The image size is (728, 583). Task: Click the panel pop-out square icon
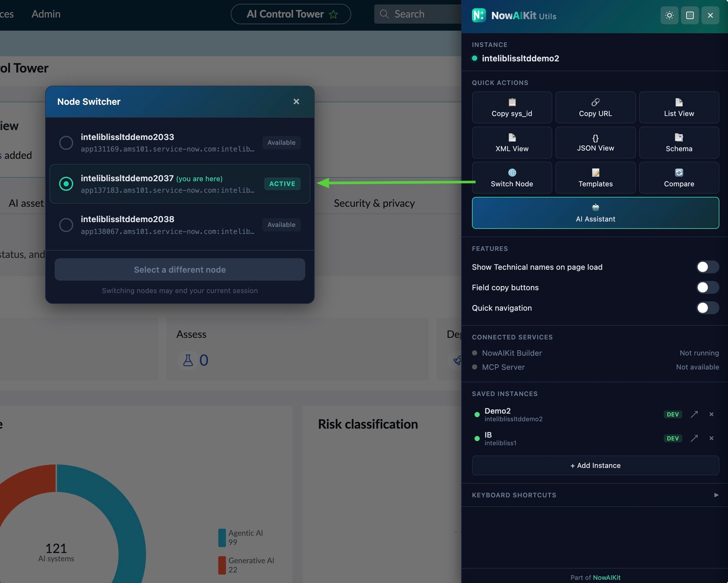tap(690, 15)
